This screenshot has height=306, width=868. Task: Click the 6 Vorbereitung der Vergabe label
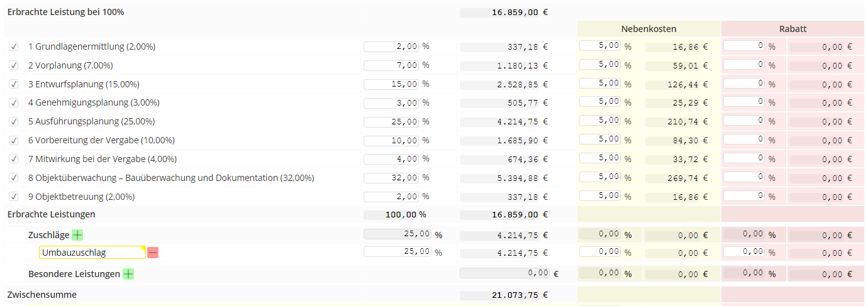coord(101,140)
